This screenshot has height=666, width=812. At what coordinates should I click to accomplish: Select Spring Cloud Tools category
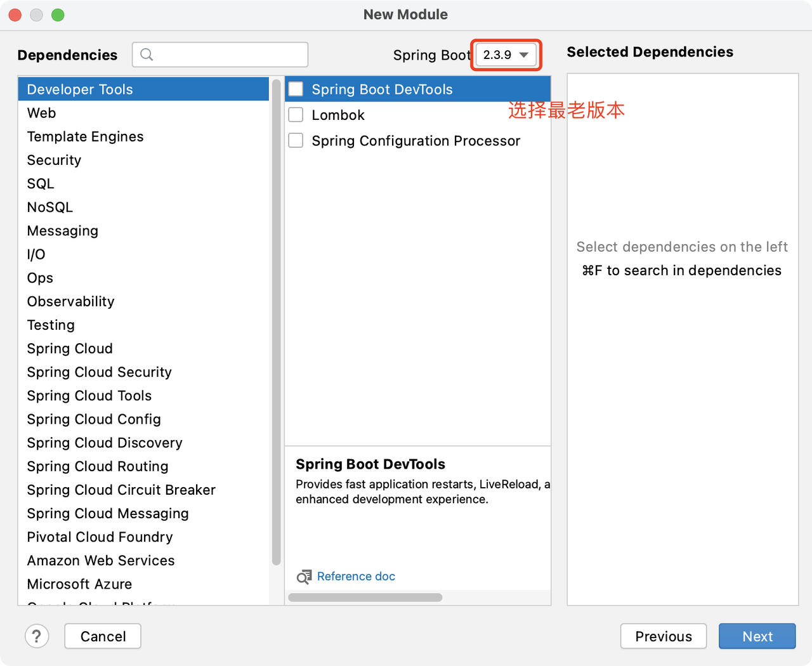143,395
